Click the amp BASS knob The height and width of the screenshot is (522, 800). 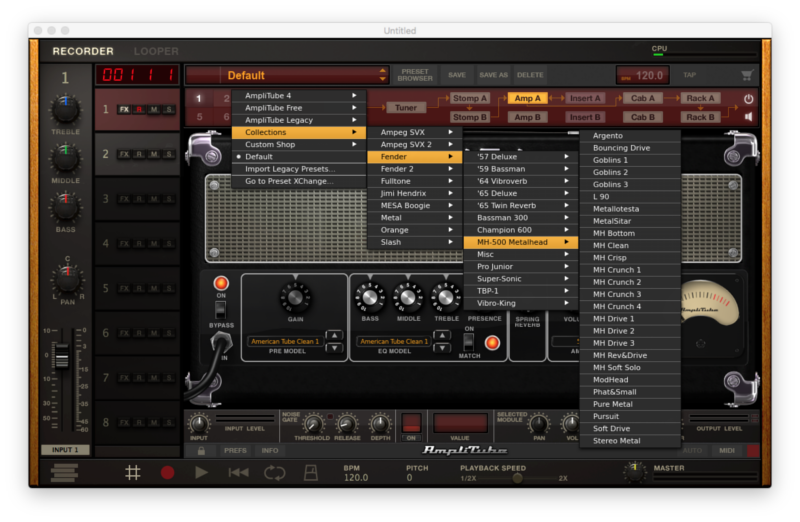[370, 297]
